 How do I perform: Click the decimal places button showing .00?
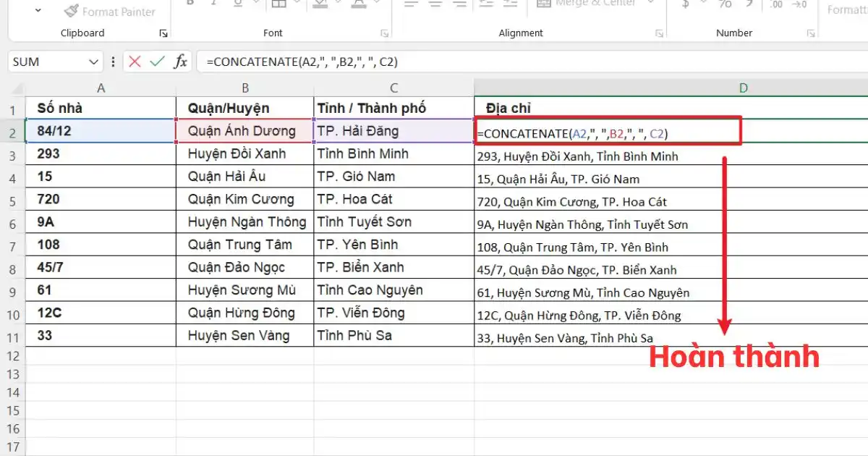776,4
